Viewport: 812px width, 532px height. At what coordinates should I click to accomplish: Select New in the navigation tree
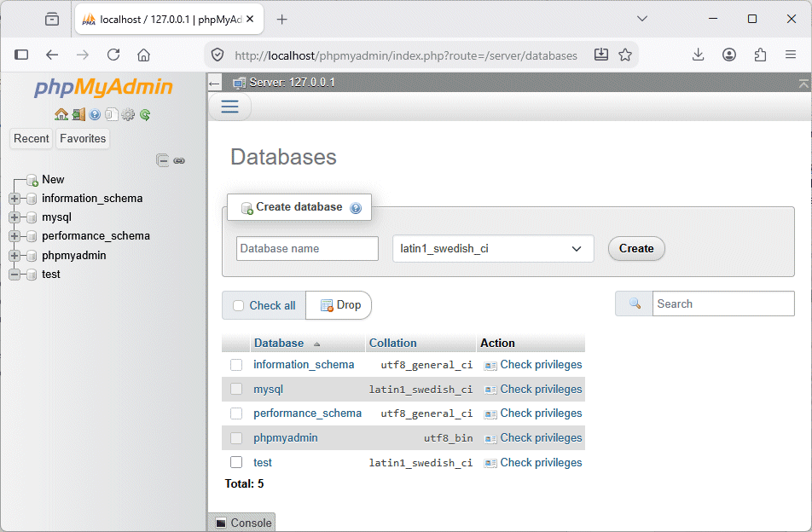point(53,180)
